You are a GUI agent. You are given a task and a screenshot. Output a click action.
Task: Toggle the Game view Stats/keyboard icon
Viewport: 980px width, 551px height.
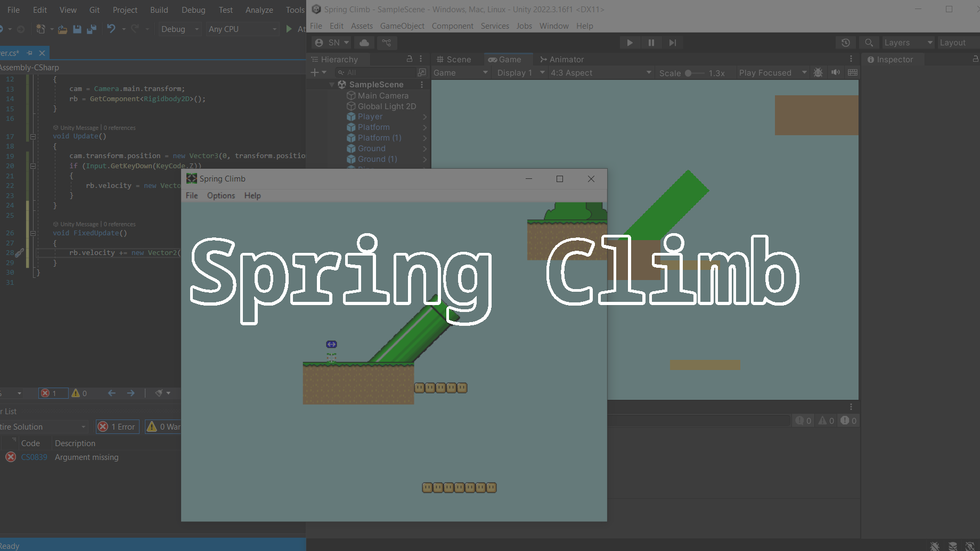853,72
